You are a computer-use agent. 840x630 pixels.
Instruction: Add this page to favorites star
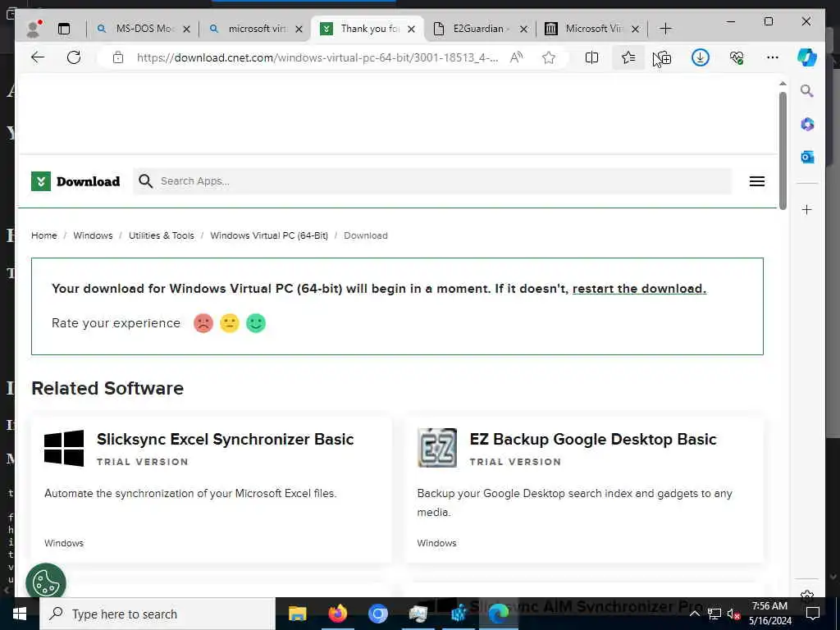(548, 57)
